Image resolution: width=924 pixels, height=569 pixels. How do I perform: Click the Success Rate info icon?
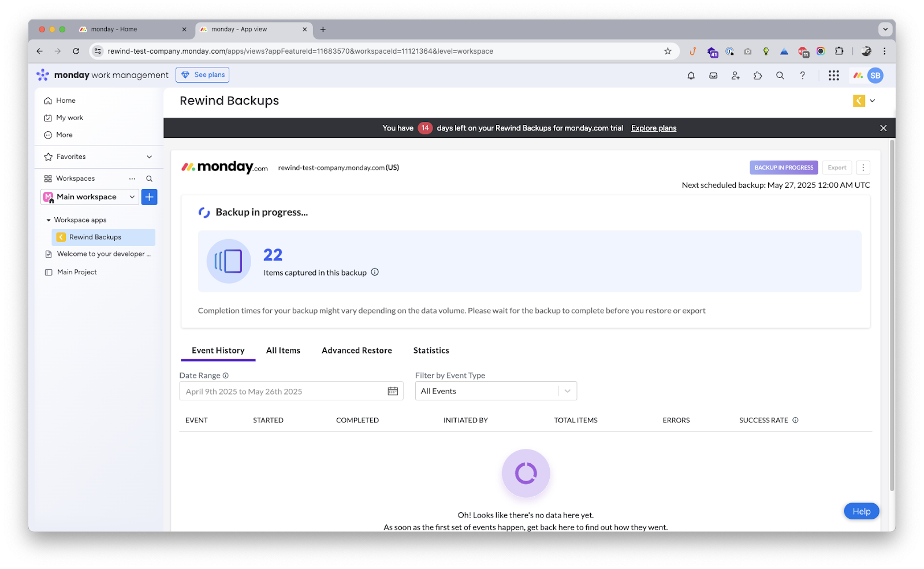point(795,420)
